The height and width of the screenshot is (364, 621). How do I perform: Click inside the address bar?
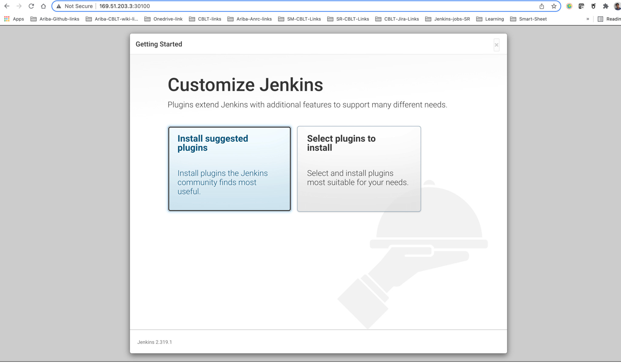click(212, 6)
